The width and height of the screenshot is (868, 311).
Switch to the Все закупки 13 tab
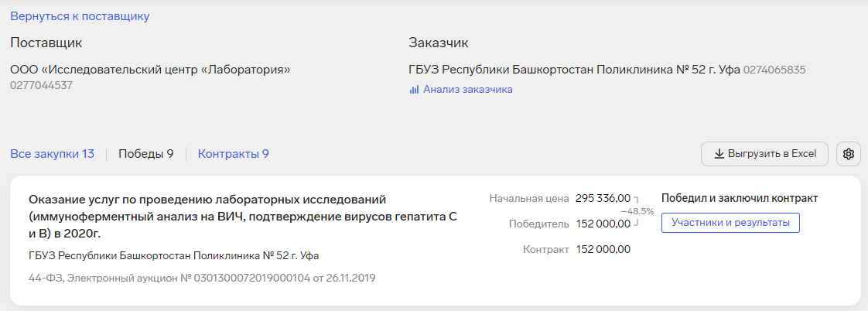(x=52, y=154)
